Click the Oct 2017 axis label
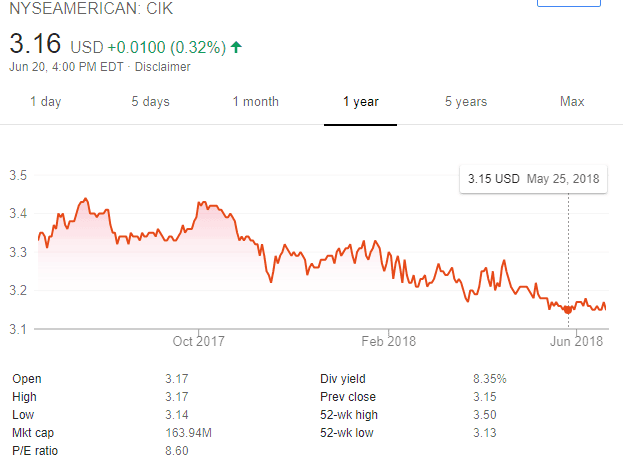The width and height of the screenshot is (623, 464). click(x=198, y=341)
